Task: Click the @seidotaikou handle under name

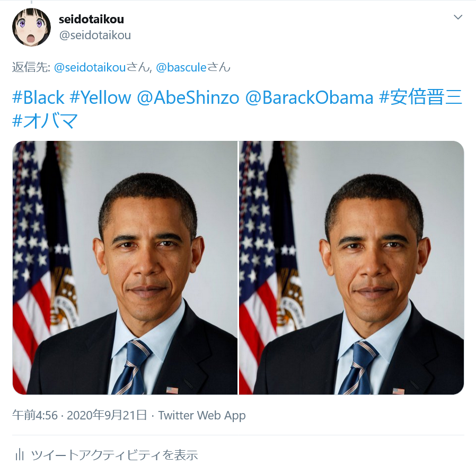Action: pyautogui.click(x=95, y=35)
